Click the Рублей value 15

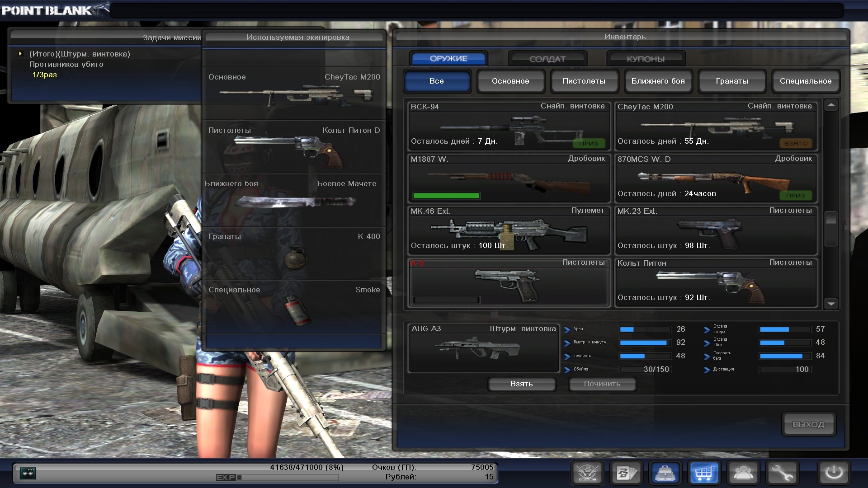pyautogui.click(x=489, y=477)
